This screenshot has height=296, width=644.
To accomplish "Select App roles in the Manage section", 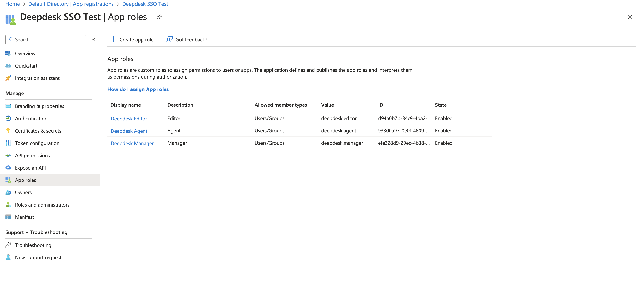I will point(26,180).
